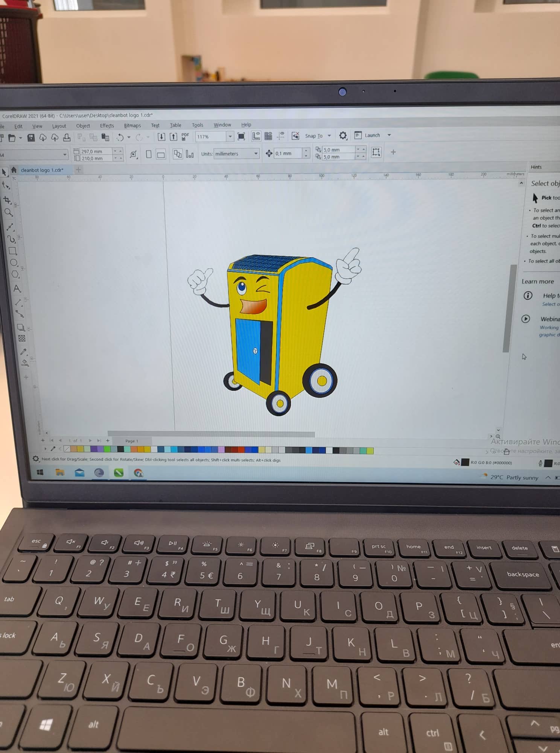Toggle Show Rulers button
Screen dimensions: 560x753
[x=256, y=136]
